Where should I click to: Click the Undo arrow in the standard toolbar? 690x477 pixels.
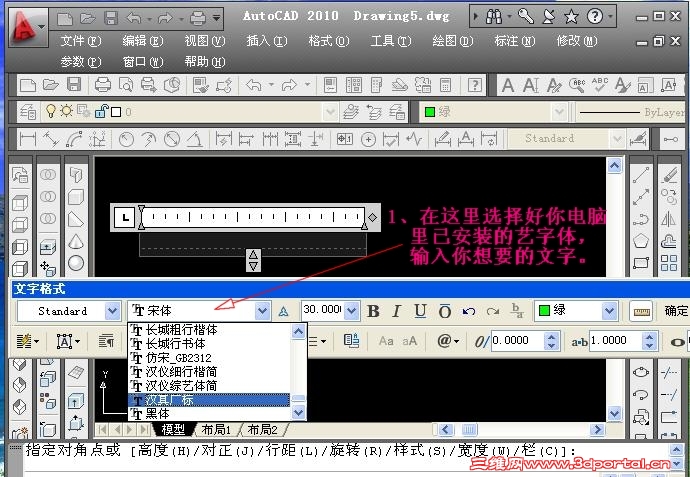point(254,85)
